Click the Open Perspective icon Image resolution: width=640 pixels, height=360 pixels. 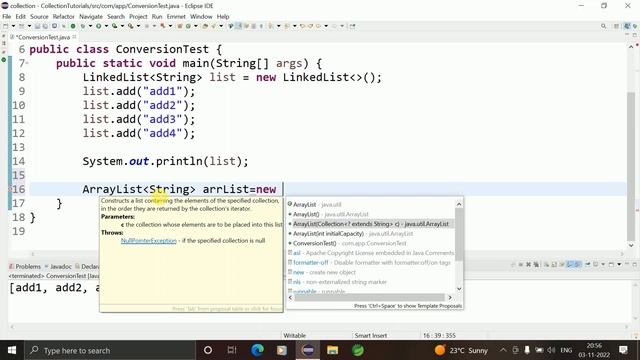click(x=616, y=26)
